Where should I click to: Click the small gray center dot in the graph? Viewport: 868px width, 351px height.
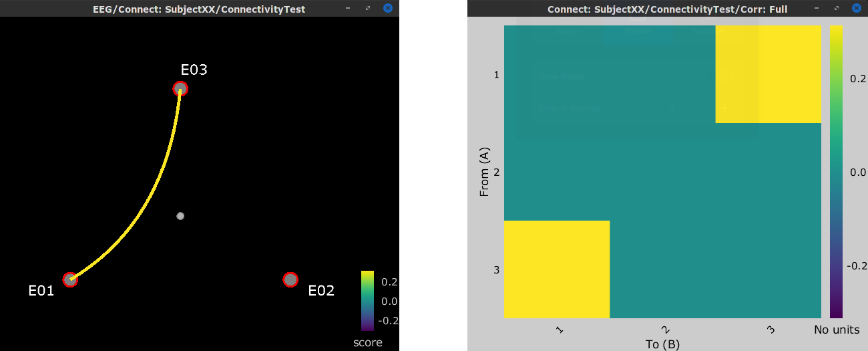180,216
